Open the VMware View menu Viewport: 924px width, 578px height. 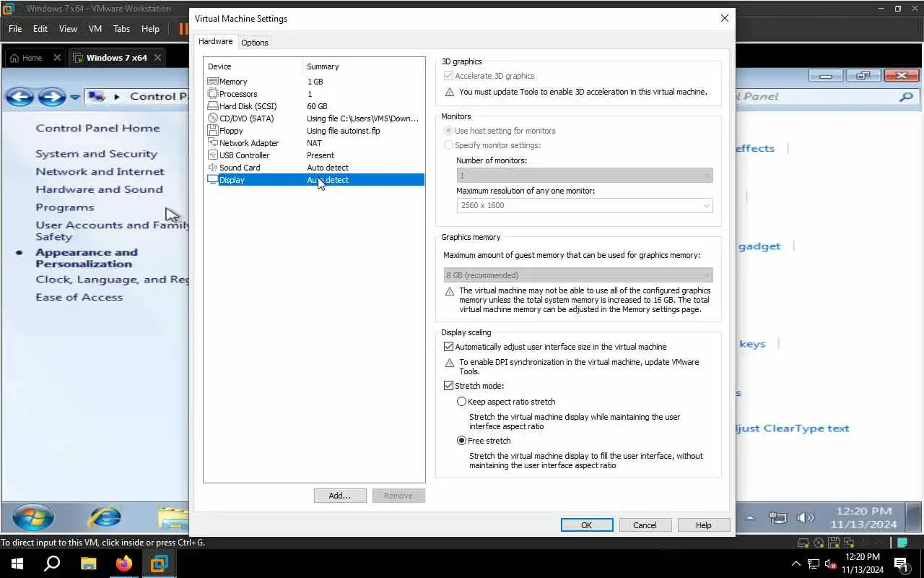click(x=68, y=29)
